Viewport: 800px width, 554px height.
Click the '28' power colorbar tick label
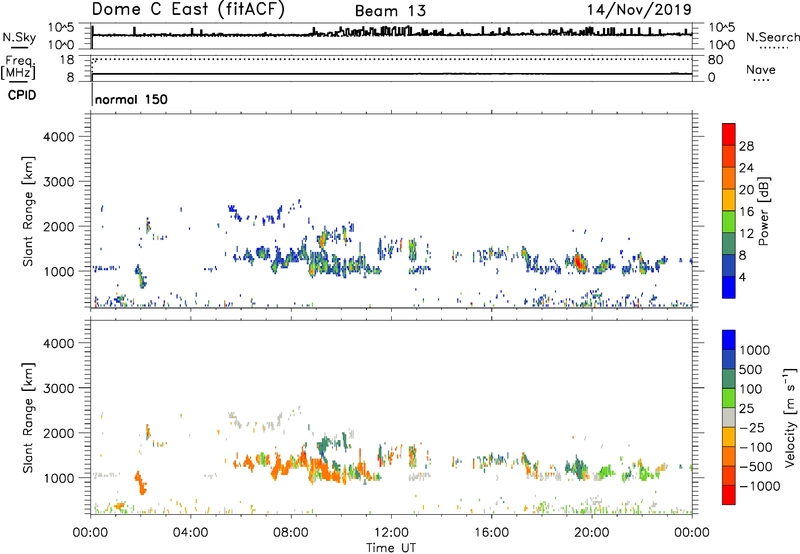[x=746, y=146]
